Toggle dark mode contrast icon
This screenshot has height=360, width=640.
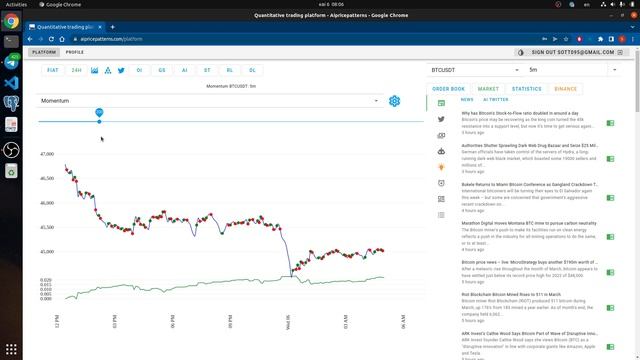click(x=521, y=52)
